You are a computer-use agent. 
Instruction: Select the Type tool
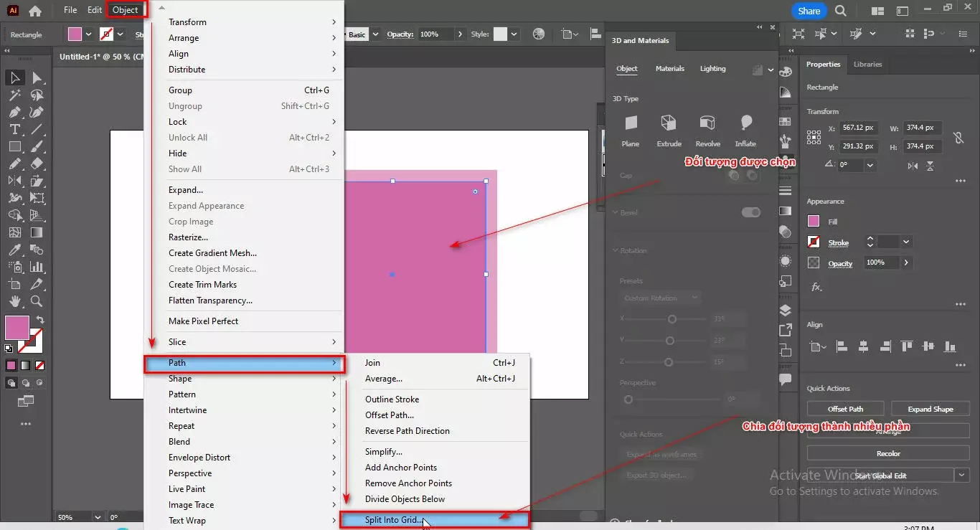pyautogui.click(x=14, y=129)
